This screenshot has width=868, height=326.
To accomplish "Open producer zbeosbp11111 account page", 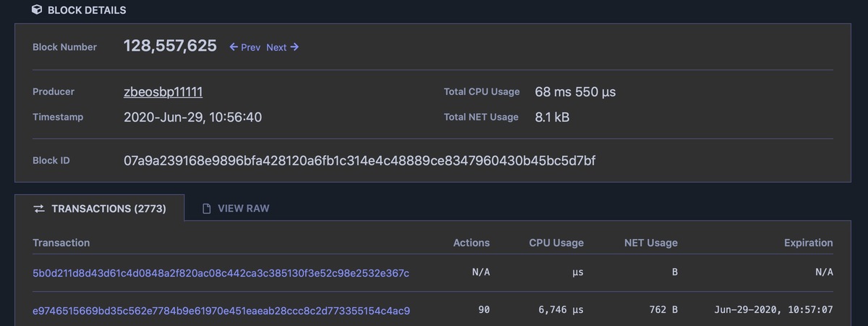I will [x=163, y=92].
